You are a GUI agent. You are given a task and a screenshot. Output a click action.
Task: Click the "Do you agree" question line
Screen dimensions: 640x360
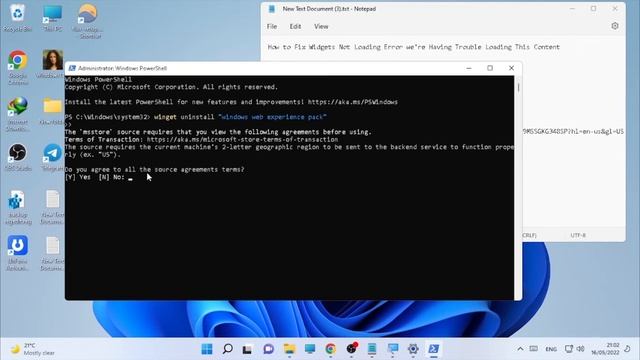click(x=155, y=169)
